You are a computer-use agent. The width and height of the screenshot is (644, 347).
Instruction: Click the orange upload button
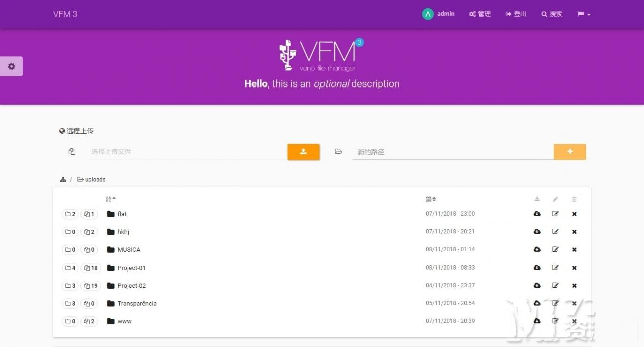(303, 152)
